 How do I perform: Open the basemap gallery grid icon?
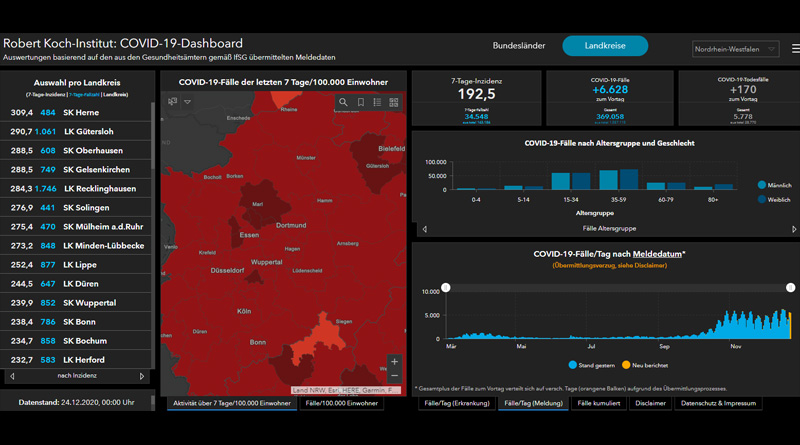click(x=394, y=103)
